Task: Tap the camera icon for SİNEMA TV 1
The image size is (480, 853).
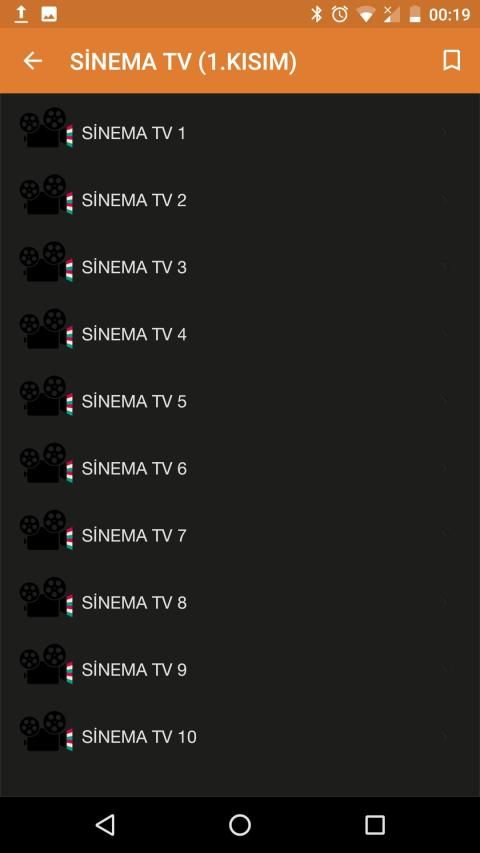Action: pyautogui.click(x=46, y=127)
